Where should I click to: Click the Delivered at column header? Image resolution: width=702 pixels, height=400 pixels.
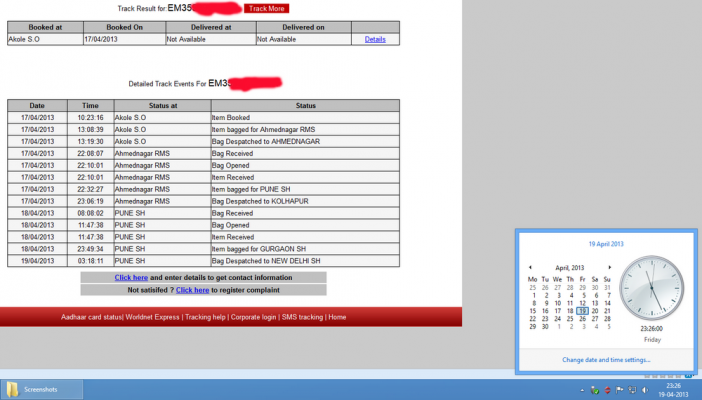point(211,27)
